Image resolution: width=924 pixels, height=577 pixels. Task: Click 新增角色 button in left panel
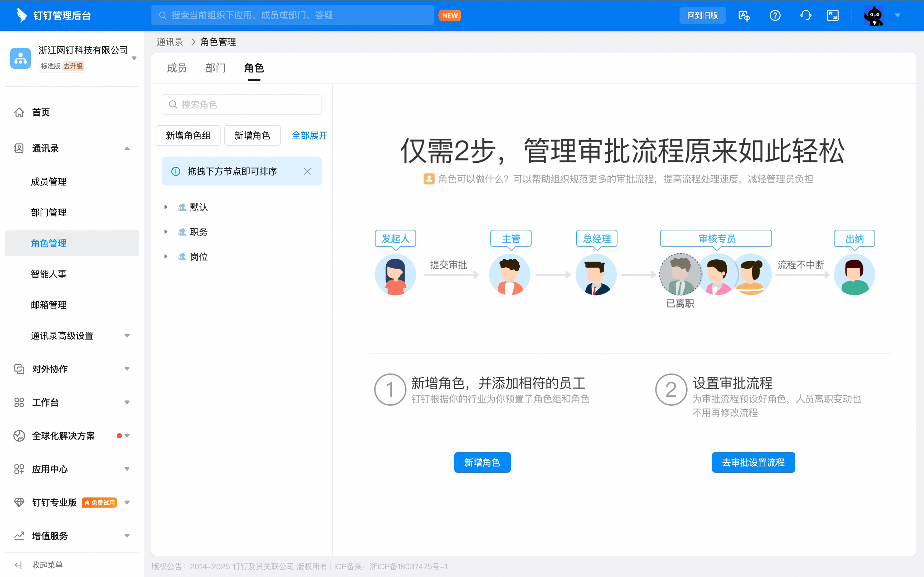252,135
